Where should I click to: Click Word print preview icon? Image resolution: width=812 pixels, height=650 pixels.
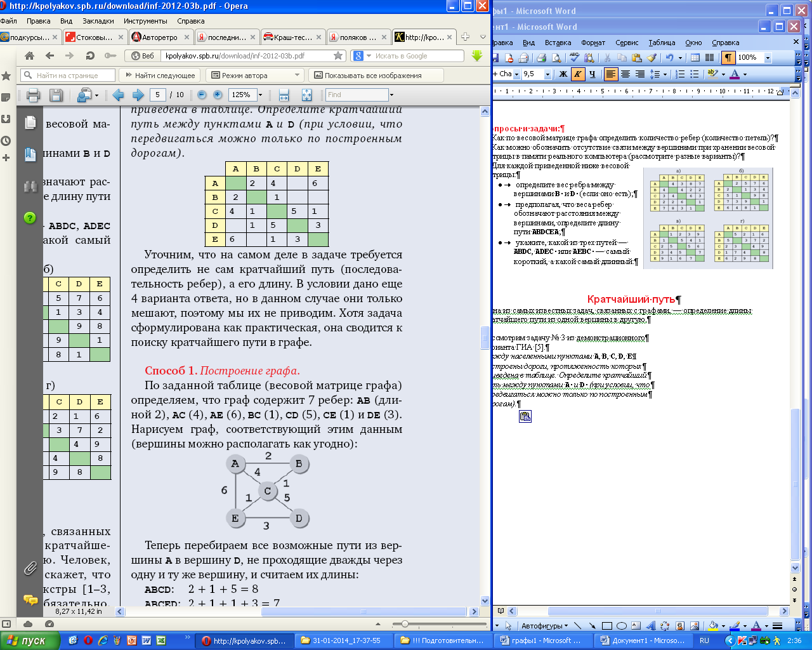557,57
